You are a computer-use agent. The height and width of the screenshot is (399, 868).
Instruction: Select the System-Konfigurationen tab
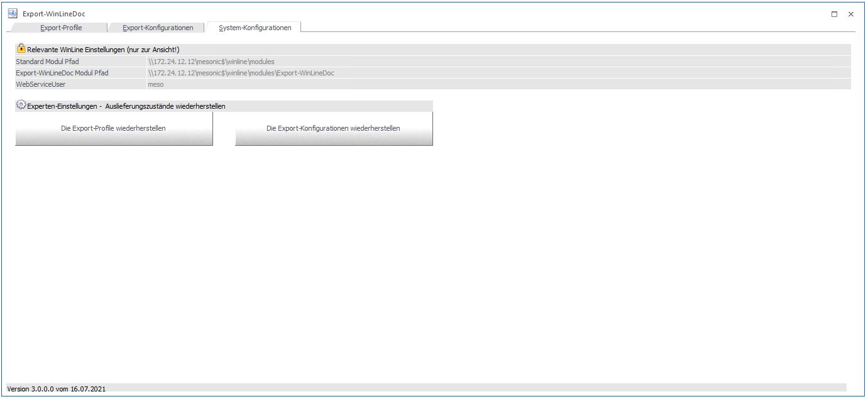pos(255,28)
